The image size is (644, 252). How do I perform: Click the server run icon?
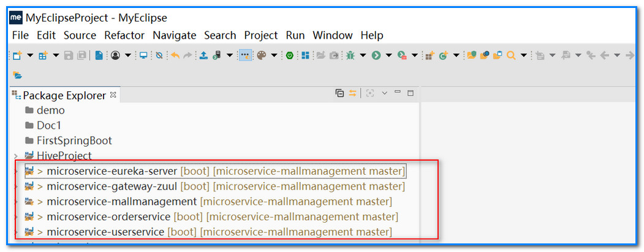point(217,55)
